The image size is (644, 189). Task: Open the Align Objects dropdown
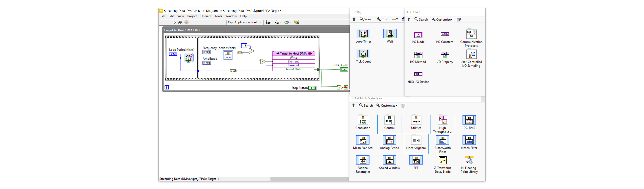(269, 22)
